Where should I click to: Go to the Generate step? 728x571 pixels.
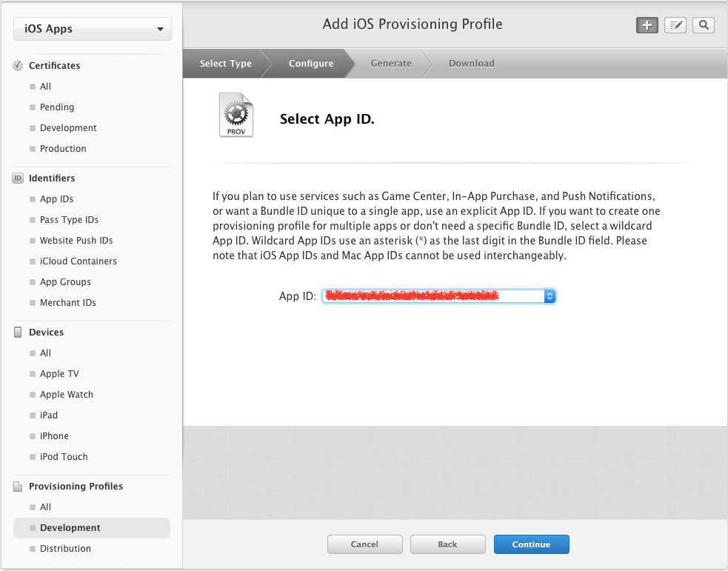[x=391, y=63]
